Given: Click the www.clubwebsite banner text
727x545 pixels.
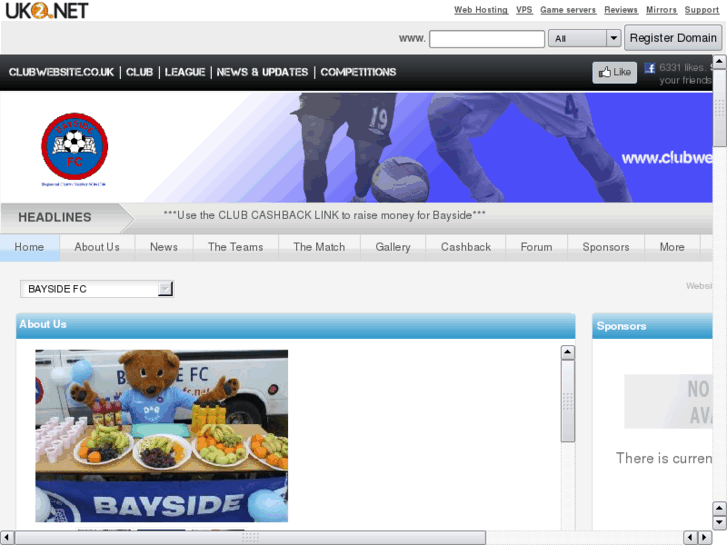Looking at the screenshot, I should pos(667,159).
